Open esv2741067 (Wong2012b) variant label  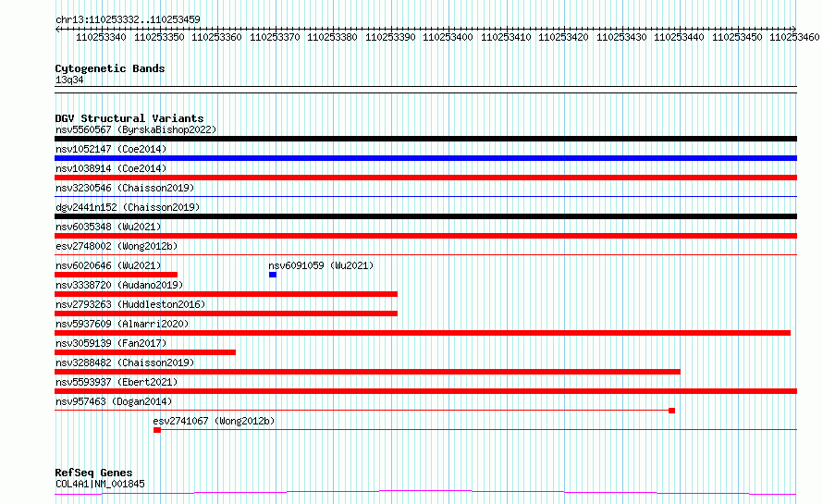[214, 421]
